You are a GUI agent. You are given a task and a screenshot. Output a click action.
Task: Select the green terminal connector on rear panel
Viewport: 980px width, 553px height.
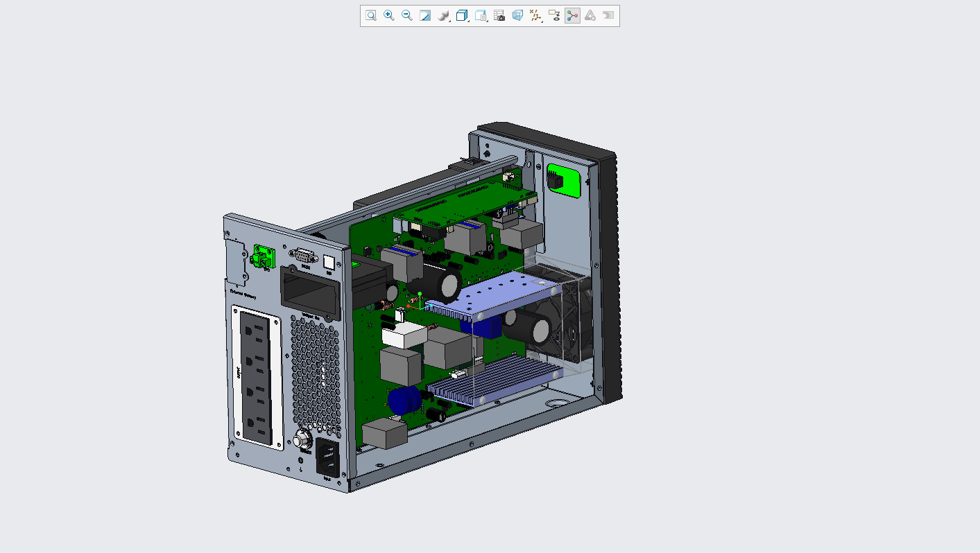pyautogui.click(x=264, y=256)
